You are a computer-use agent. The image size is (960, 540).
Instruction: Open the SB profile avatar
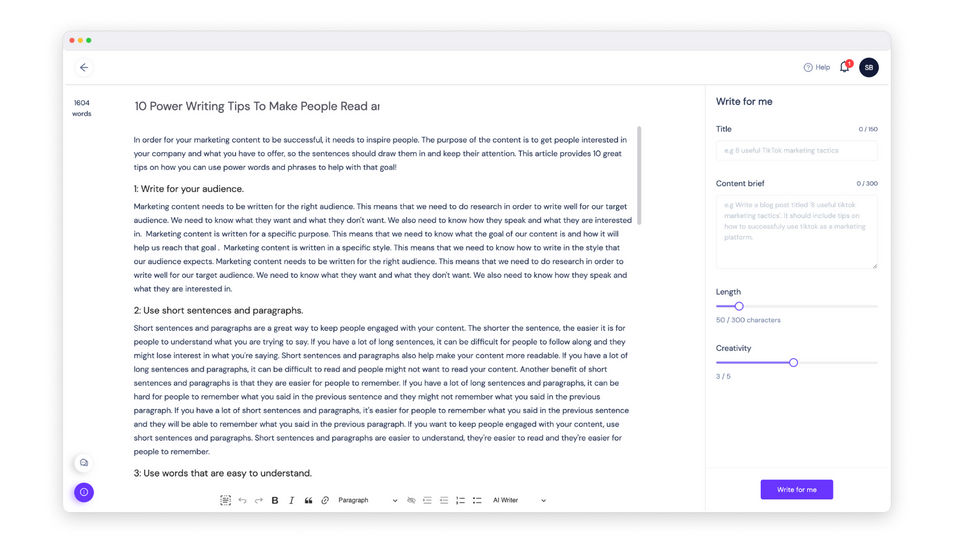point(868,67)
